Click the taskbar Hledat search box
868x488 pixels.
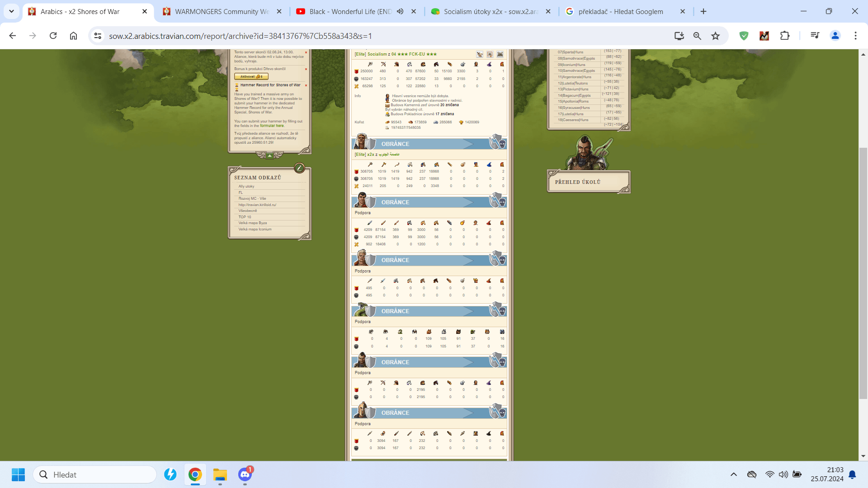click(95, 474)
